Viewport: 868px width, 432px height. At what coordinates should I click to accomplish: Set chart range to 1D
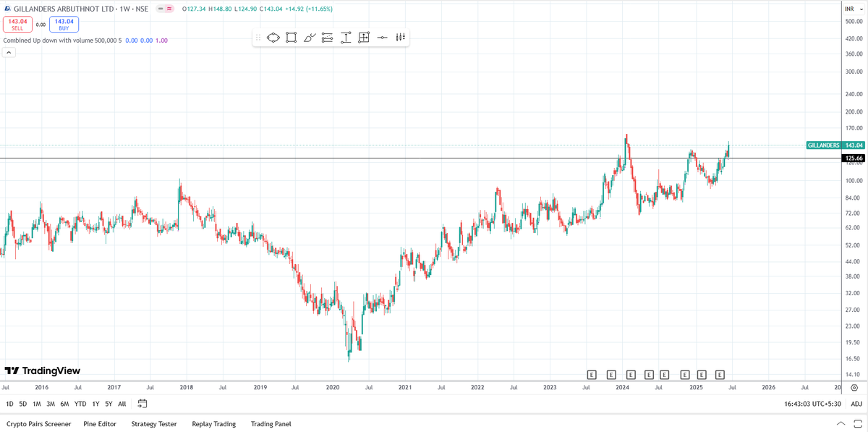click(9, 404)
